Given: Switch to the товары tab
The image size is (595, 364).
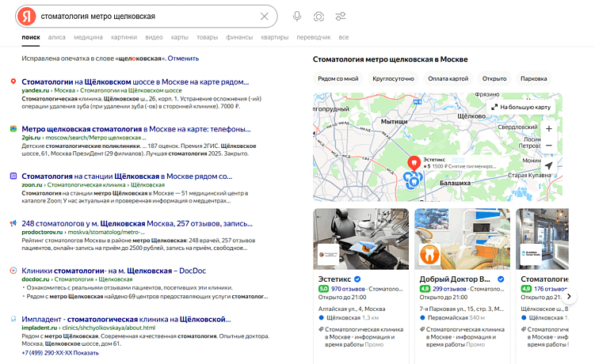Looking at the screenshot, I should pos(208,37).
